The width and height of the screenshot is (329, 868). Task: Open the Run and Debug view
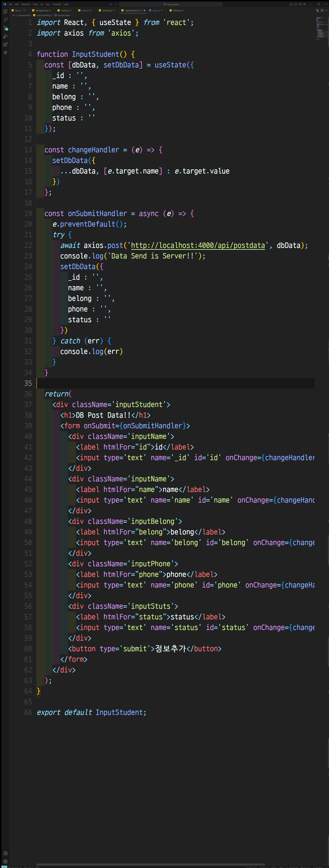5,36
